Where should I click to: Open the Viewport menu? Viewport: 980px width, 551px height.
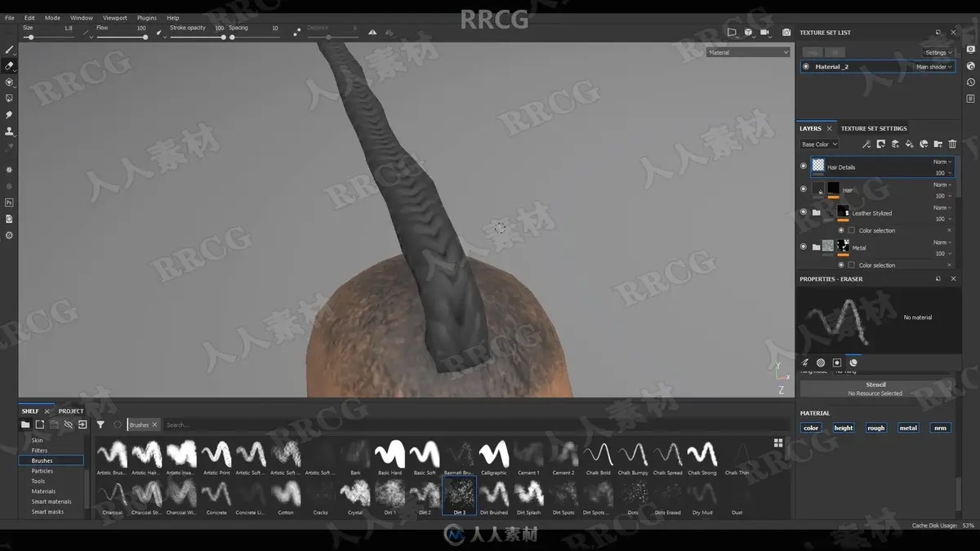tap(115, 18)
